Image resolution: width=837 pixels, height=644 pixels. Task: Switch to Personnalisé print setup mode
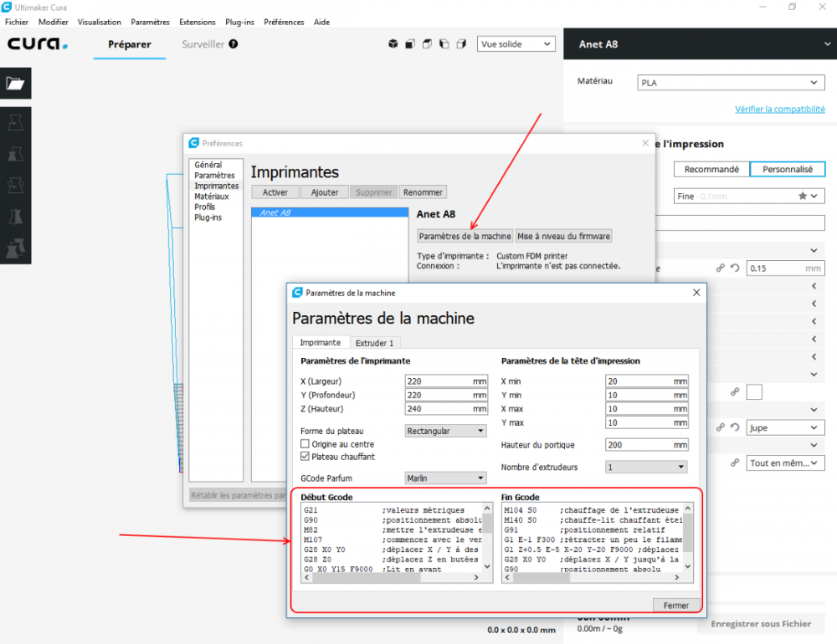click(788, 169)
